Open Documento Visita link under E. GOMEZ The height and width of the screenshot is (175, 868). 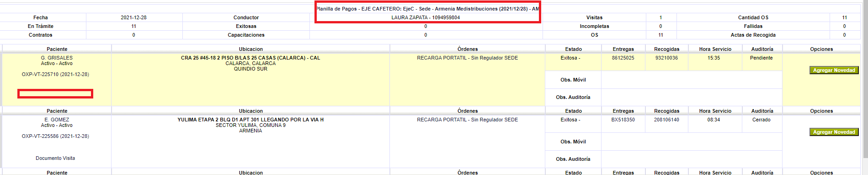55,158
